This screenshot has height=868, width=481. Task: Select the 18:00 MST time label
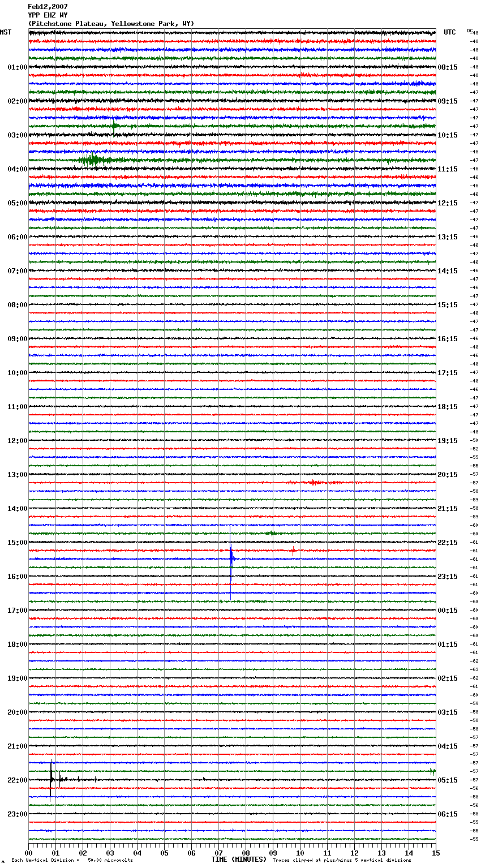[x=18, y=644]
